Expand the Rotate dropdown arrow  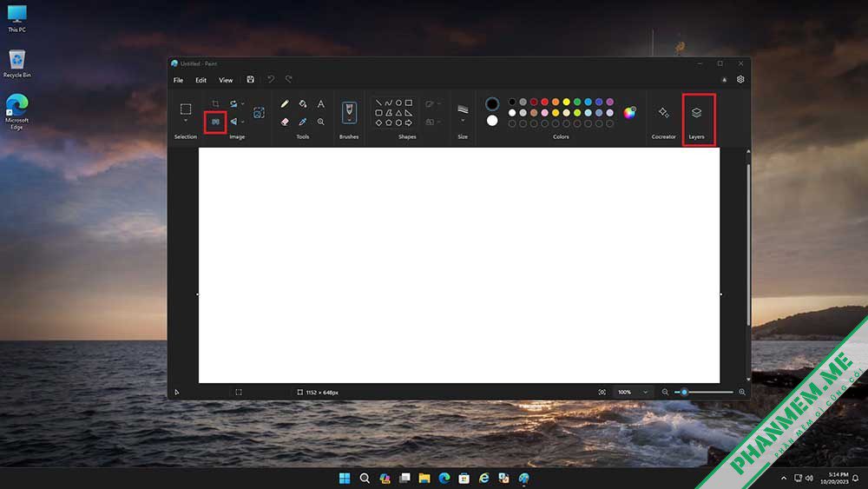tap(242, 103)
